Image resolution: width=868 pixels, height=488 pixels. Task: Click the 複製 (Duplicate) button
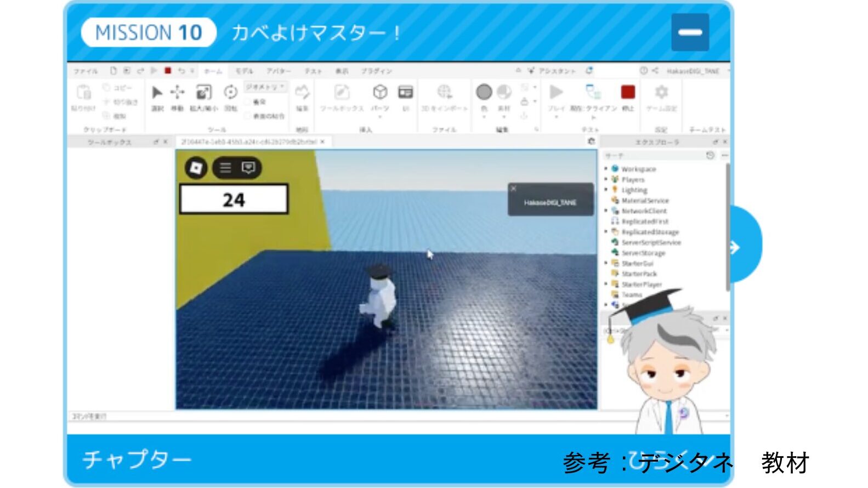(x=115, y=116)
